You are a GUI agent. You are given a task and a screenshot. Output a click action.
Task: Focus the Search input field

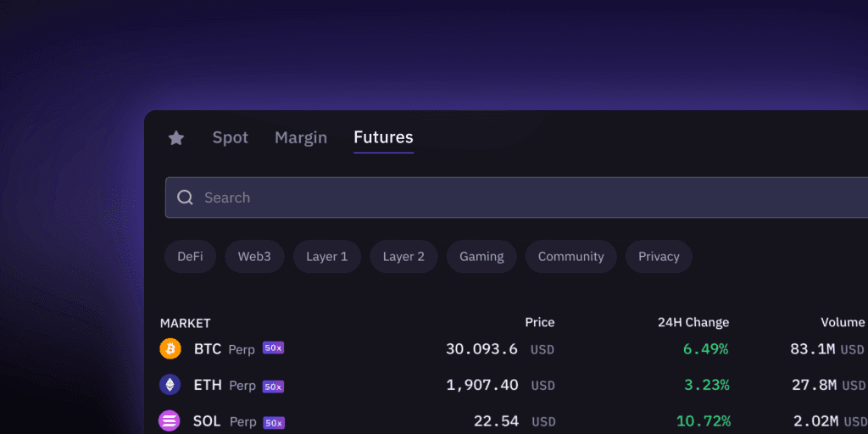click(x=516, y=198)
